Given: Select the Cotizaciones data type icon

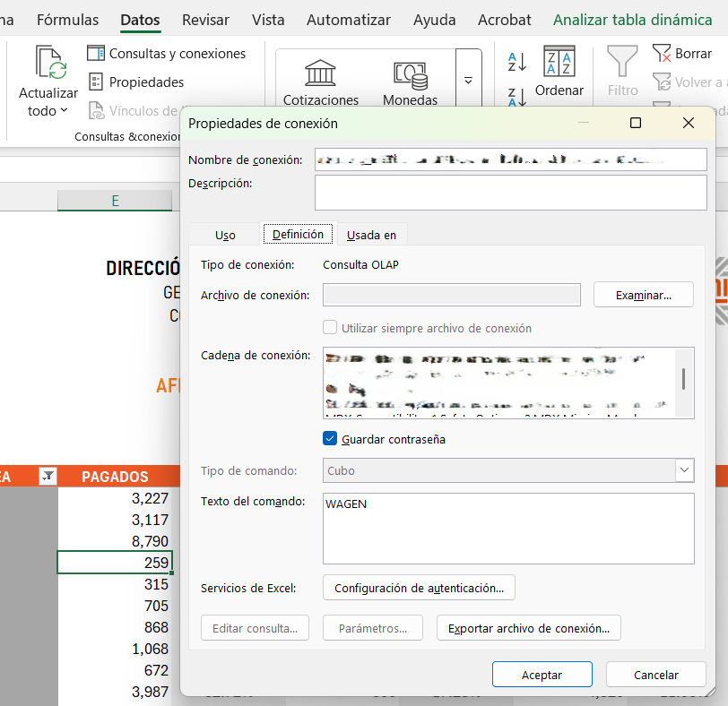Looking at the screenshot, I should coord(320,73).
